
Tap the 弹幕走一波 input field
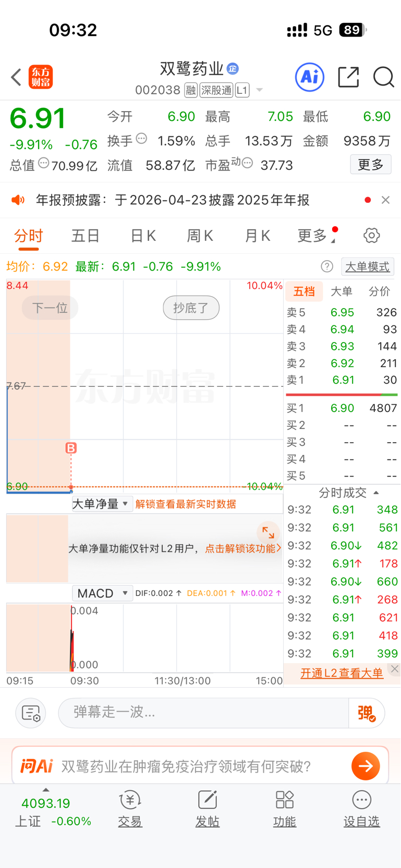tap(203, 713)
